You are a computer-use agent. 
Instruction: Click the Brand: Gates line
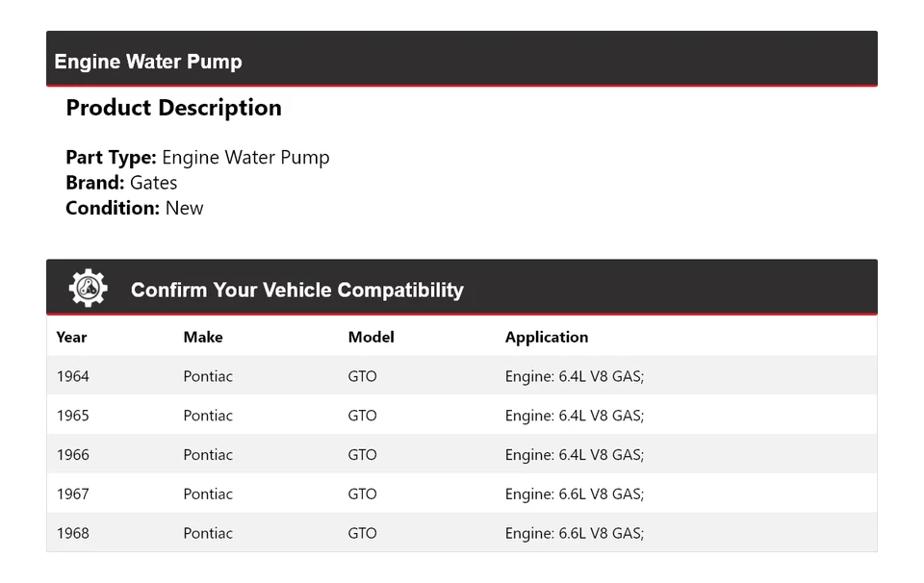click(x=121, y=183)
